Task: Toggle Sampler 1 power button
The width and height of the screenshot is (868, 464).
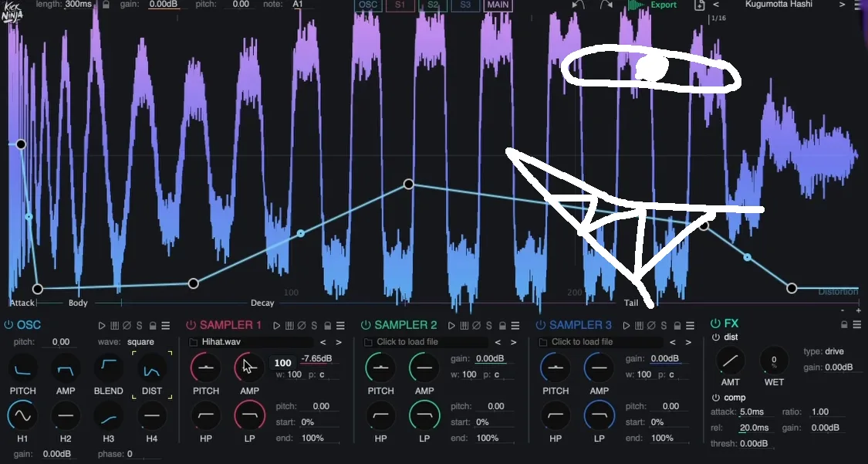Action: click(x=191, y=325)
